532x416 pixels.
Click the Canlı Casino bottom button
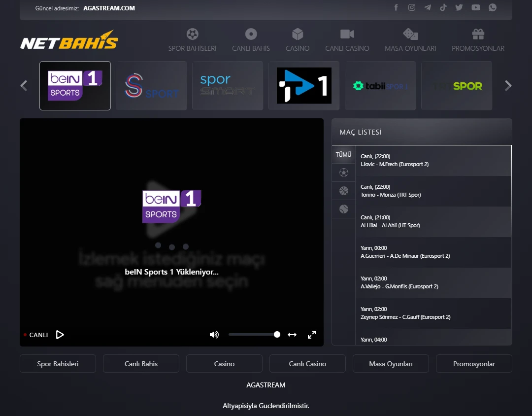(307, 364)
